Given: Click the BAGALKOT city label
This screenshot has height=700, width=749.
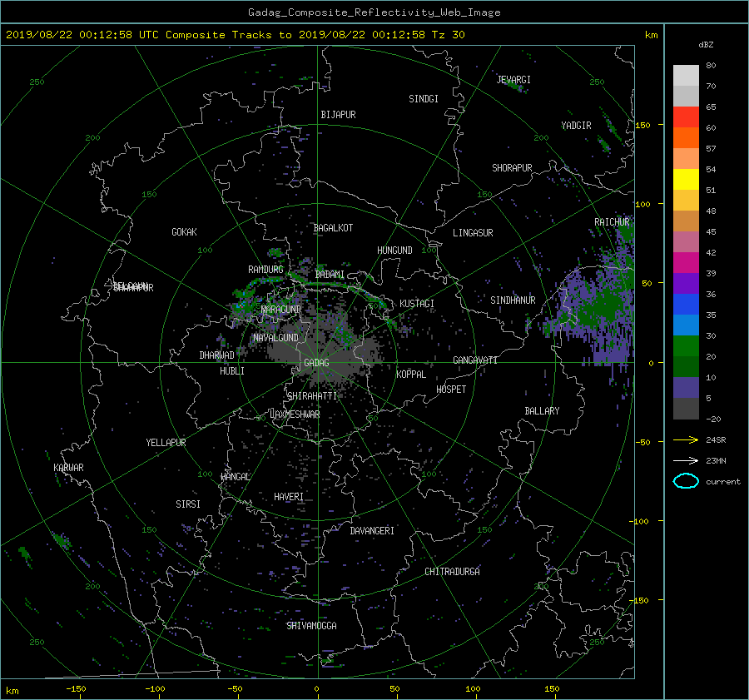Looking at the screenshot, I should (x=333, y=228).
